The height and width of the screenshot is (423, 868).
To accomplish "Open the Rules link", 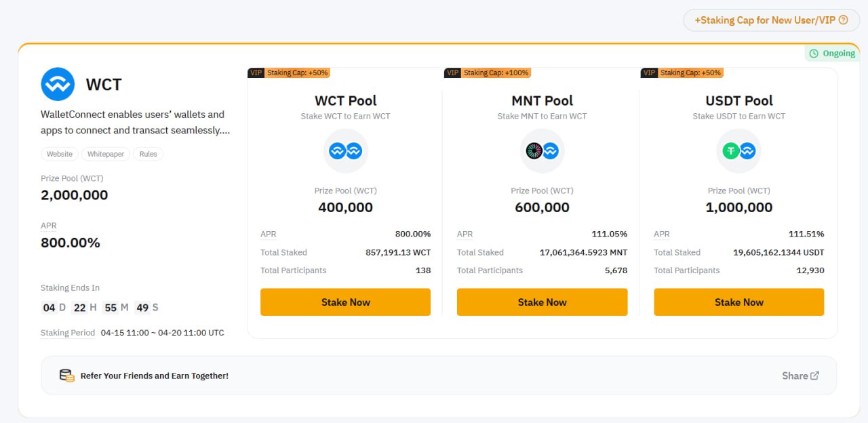I will (148, 154).
